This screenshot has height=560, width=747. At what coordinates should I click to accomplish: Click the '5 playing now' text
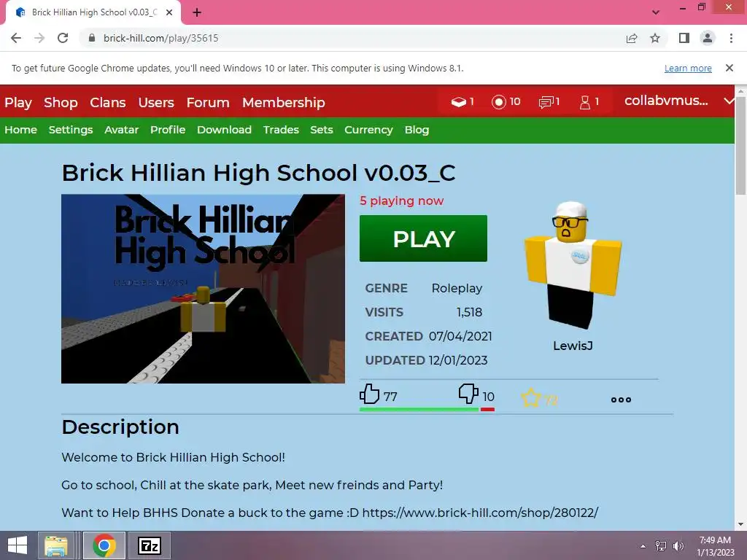coord(402,201)
